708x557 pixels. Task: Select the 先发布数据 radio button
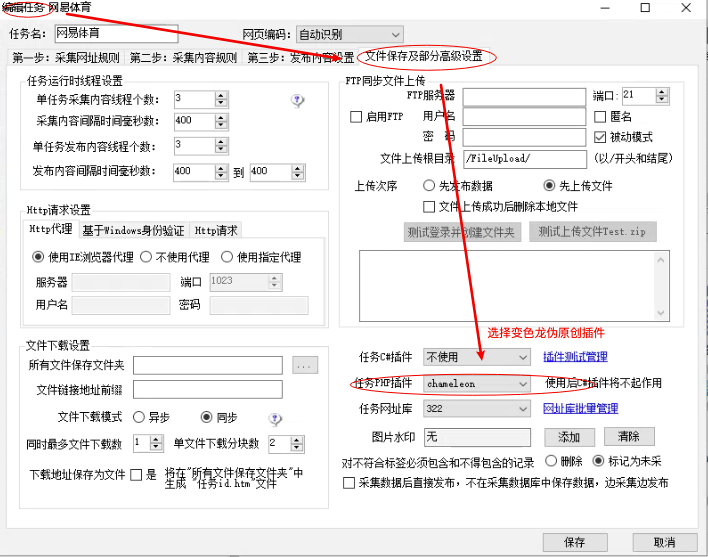click(429, 186)
